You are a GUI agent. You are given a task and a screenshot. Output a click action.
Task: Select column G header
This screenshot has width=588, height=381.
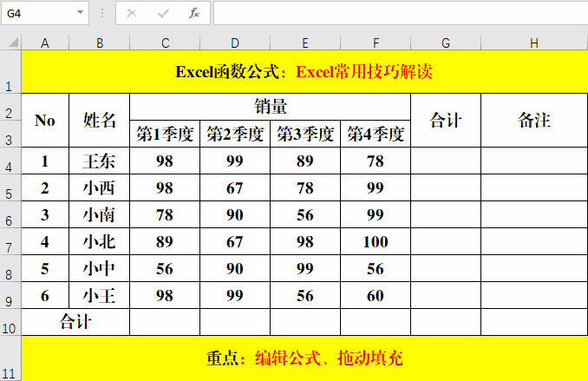click(446, 43)
